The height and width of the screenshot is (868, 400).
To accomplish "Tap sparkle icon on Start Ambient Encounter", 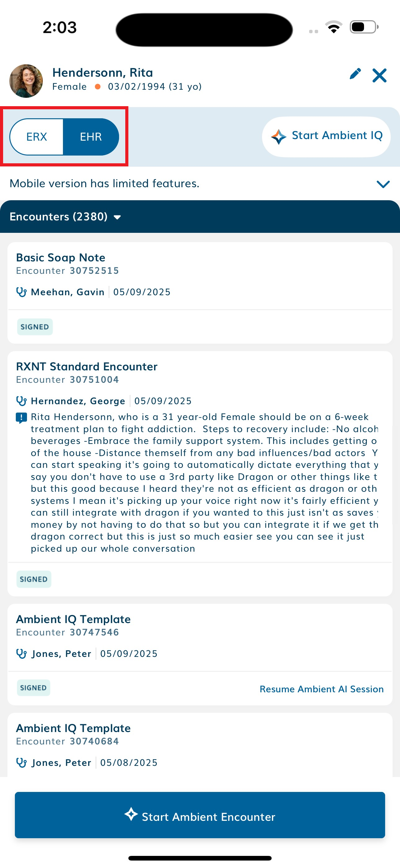I will 131,814.
